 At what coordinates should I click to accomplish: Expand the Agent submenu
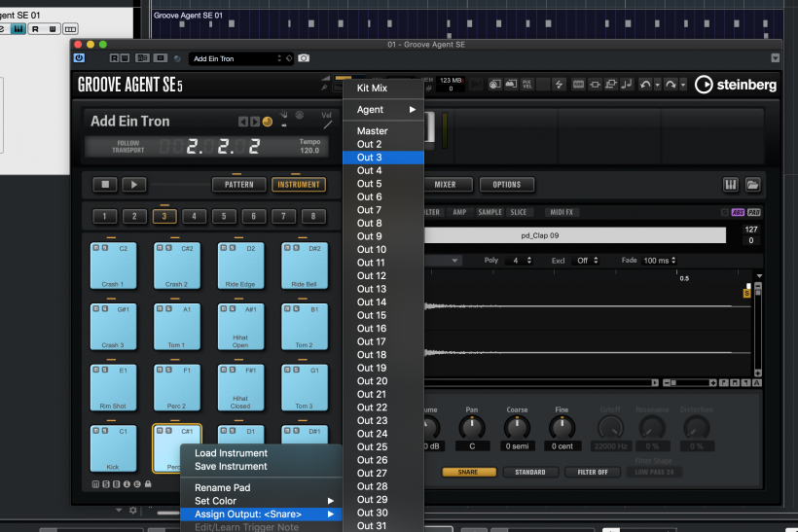coord(383,109)
